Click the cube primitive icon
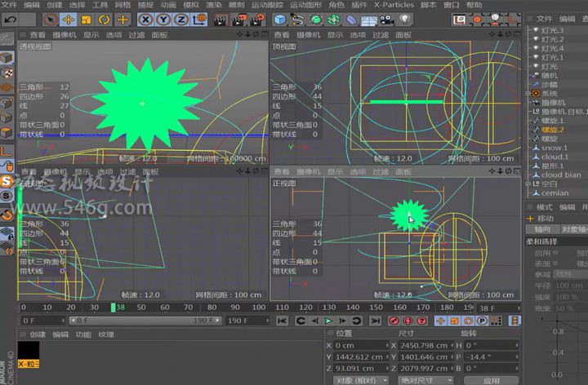This screenshot has height=385, width=588. tap(280, 20)
